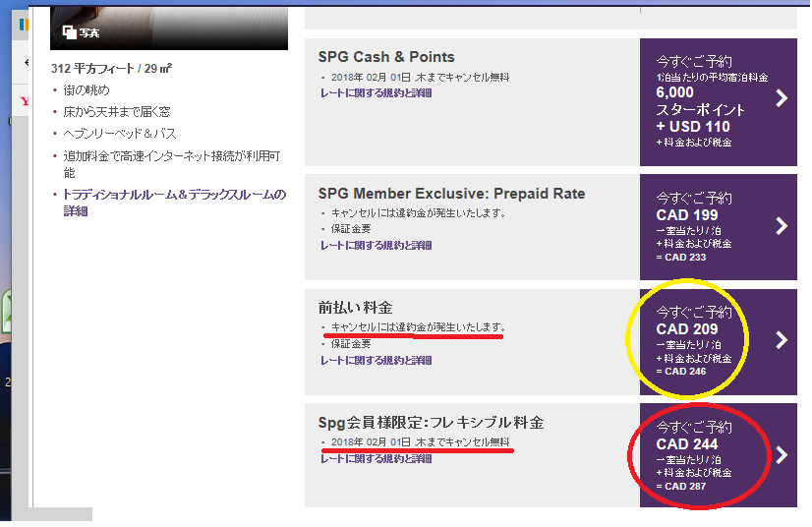Click the arrow beside the CAD 199 rate
This screenshot has width=812, height=527.
pos(782,226)
